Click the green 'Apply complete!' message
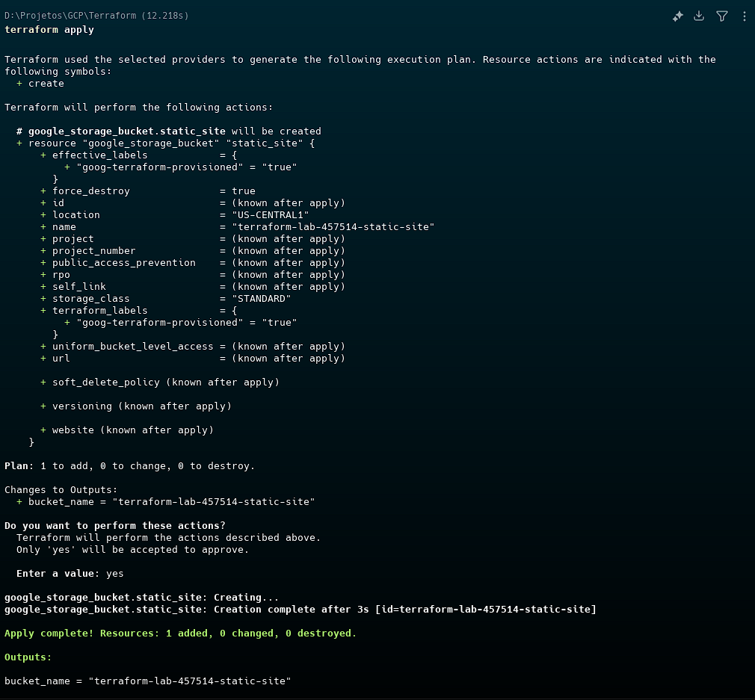This screenshot has height=700, width=755. click(180, 634)
